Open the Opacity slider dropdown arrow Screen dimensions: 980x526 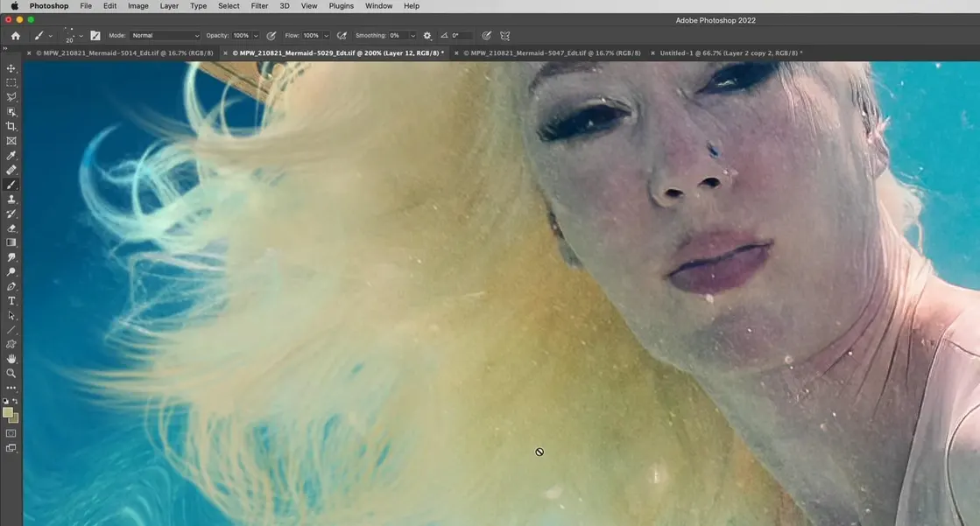point(256,36)
